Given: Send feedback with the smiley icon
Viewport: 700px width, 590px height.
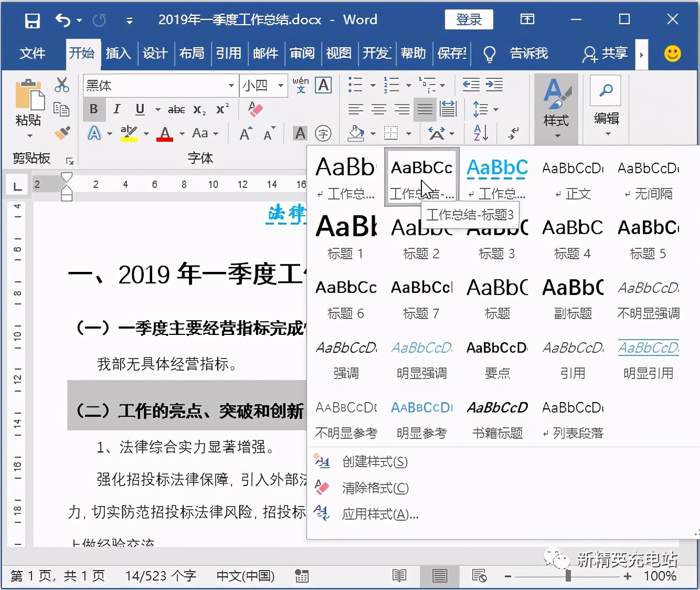Looking at the screenshot, I should [672, 54].
